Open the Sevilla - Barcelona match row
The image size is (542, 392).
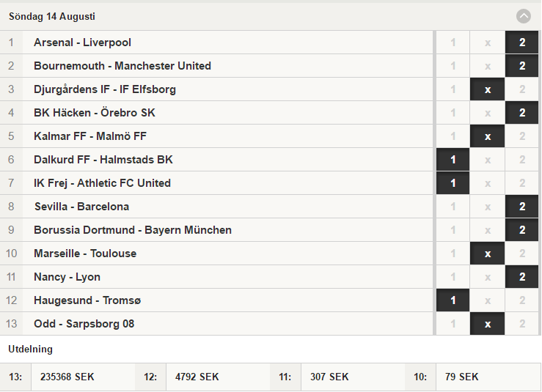click(216, 207)
